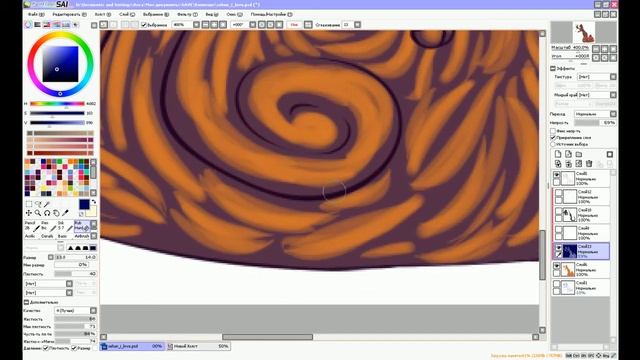
Task: Toggle the selection visibility checkbox in toolbar
Action: click(x=144, y=25)
